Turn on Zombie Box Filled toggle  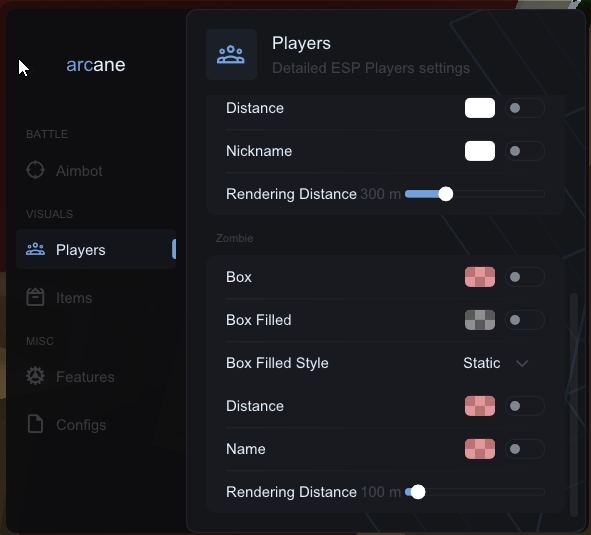[x=525, y=320]
